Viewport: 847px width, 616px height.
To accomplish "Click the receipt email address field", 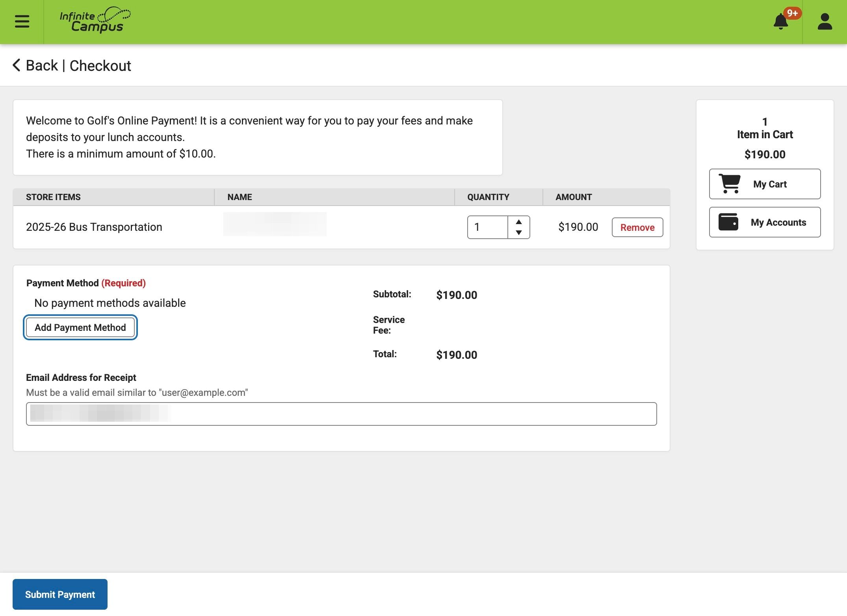I will 341,414.
